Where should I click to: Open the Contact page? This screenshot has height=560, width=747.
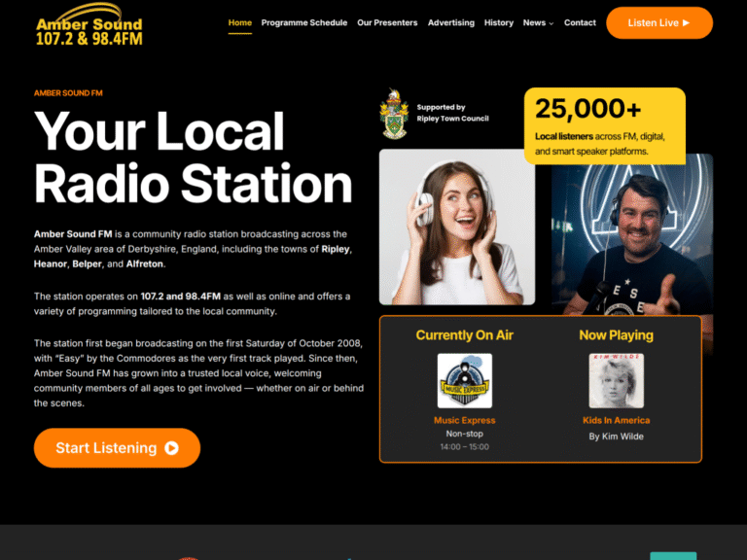[580, 23]
